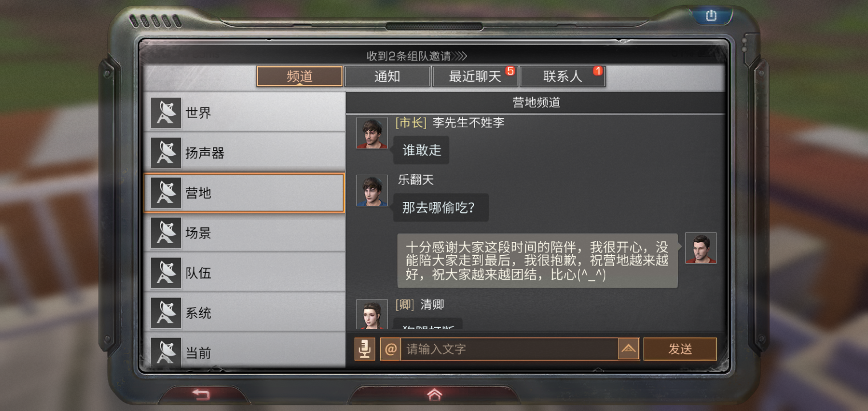The height and width of the screenshot is (411, 868).
Task: Expand the emoji panel arrow button
Action: tap(628, 349)
